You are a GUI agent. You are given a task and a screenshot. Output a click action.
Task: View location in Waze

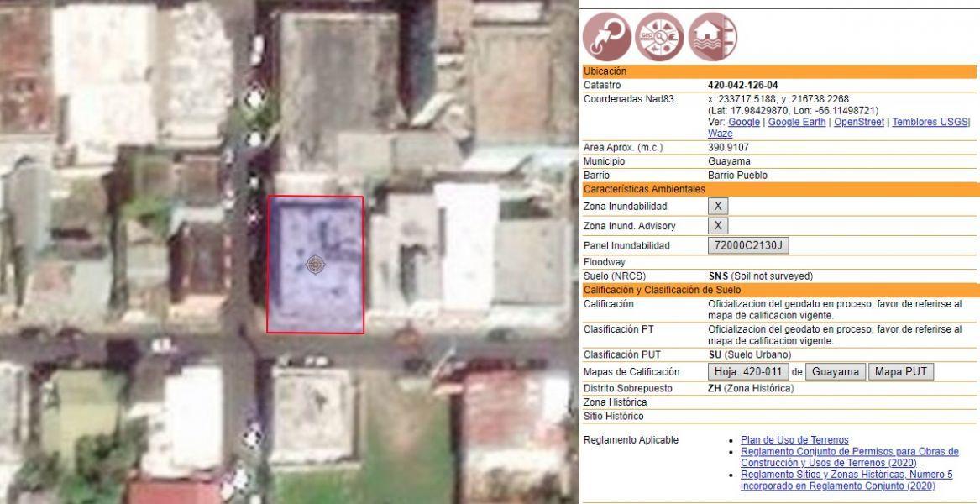(x=720, y=134)
